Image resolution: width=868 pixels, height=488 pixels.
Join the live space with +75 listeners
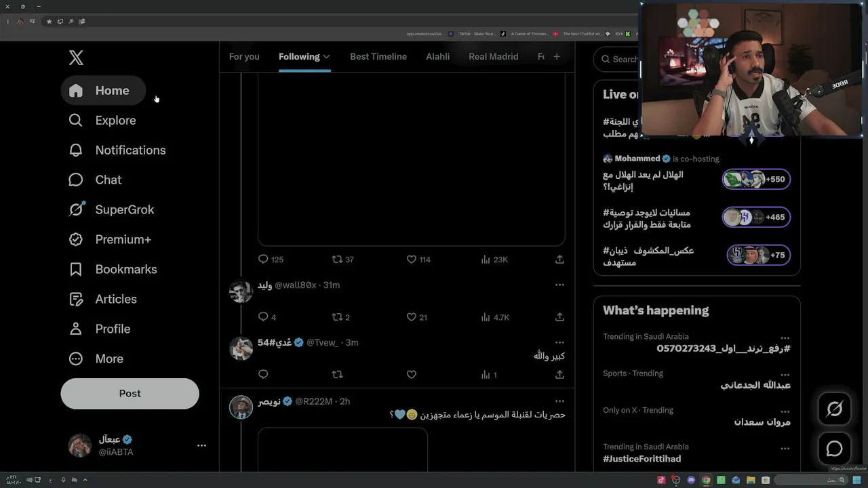[758, 256]
